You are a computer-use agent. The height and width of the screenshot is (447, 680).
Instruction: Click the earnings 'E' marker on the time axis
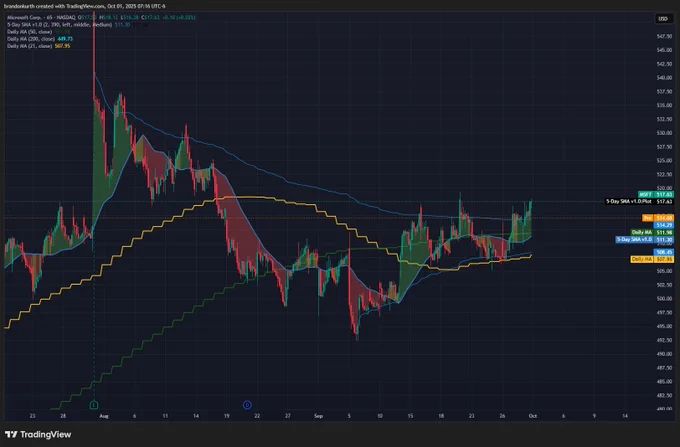point(94,405)
